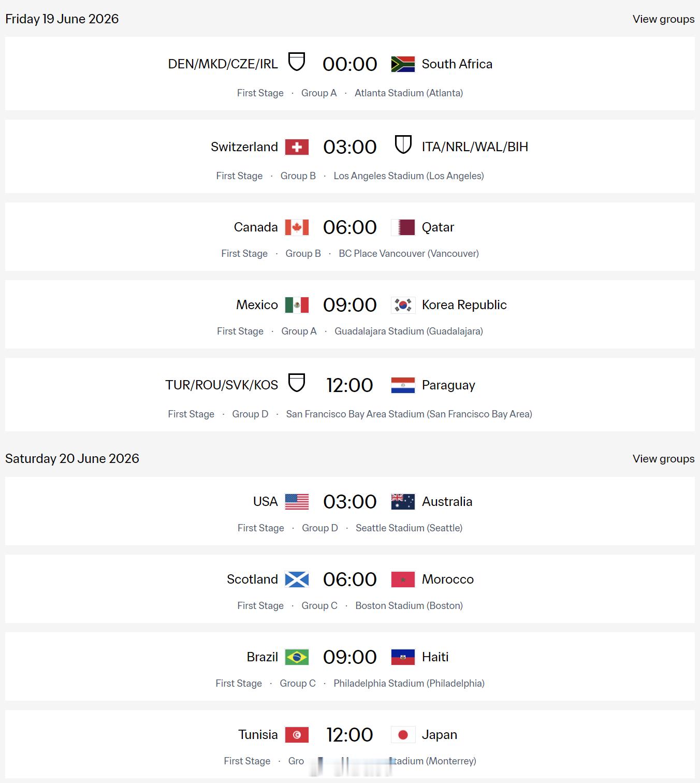Click the TUR/ROU/SVK/KOS placeholder shield icon
Screen dimensions: 700x783
tap(297, 383)
